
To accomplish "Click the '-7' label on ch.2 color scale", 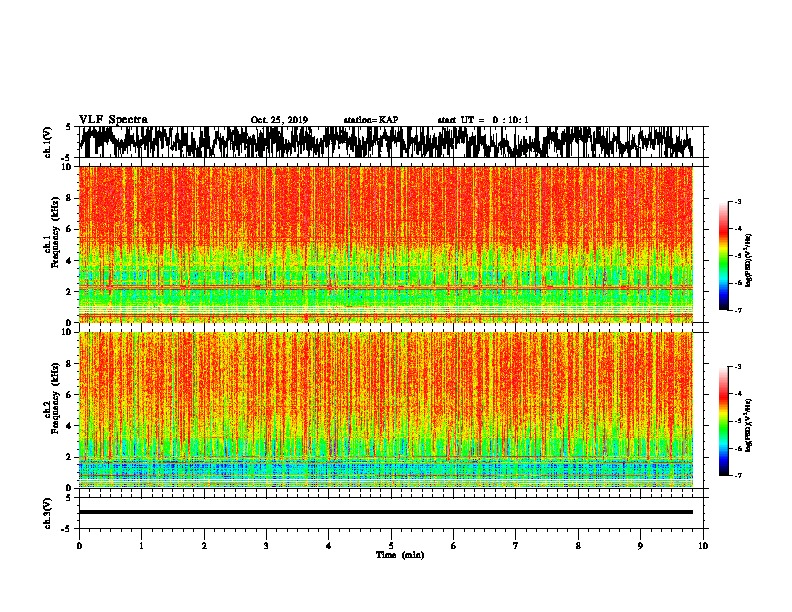I will point(737,476).
